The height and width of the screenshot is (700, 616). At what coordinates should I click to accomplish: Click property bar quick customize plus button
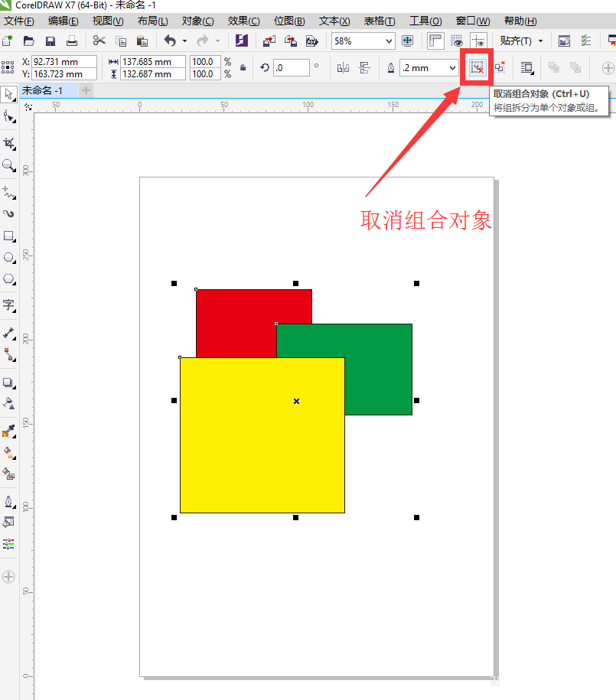(x=608, y=68)
